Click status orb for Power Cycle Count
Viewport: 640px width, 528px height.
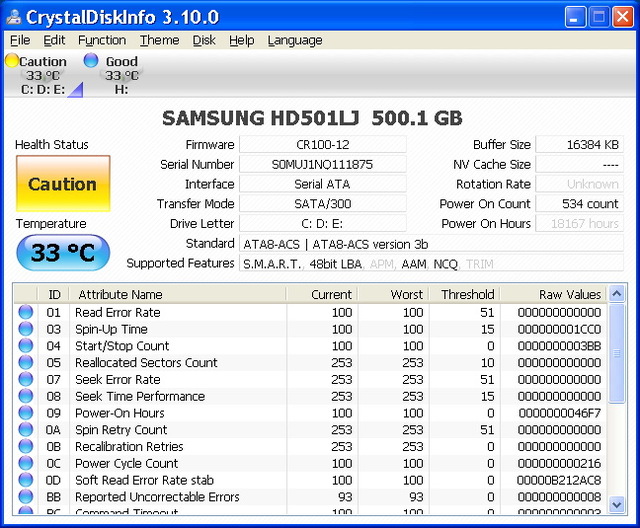[26, 463]
